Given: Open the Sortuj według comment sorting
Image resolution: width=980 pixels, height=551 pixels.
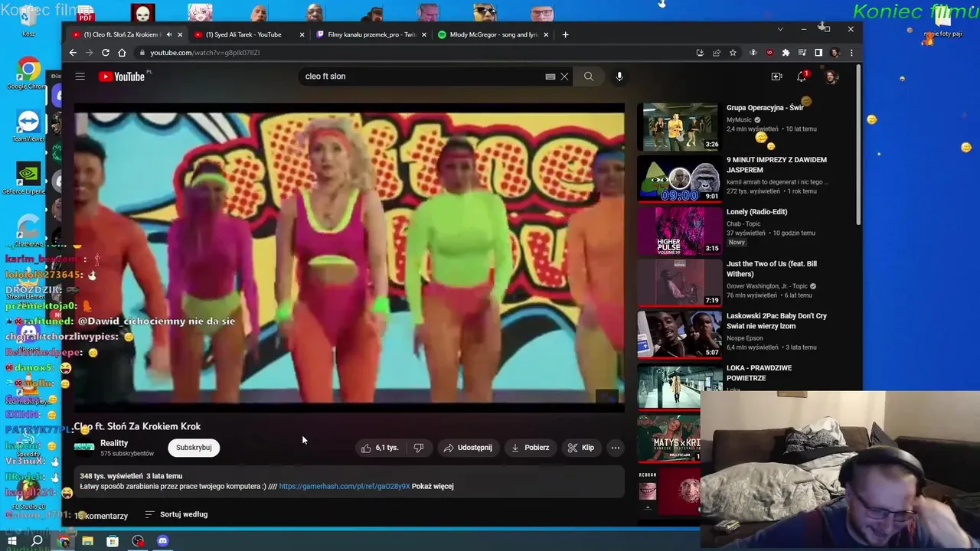Looking at the screenshot, I should 176,514.
